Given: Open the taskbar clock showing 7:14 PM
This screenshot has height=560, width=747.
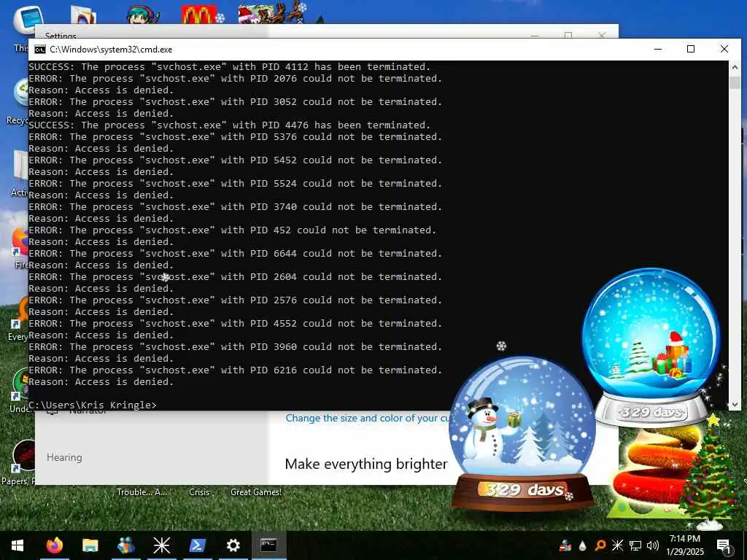Looking at the screenshot, I should coord(684,545).
